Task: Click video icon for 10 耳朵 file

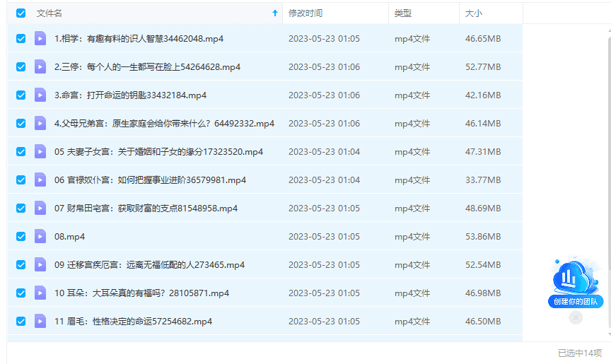Action: pyautogui.click(x=40, y=293)
